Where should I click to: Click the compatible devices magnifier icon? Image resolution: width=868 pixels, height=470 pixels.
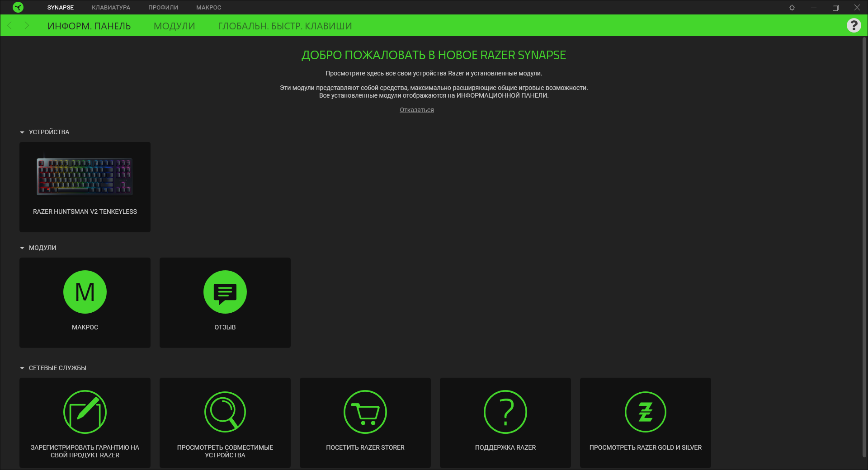[x=225, y=412]
